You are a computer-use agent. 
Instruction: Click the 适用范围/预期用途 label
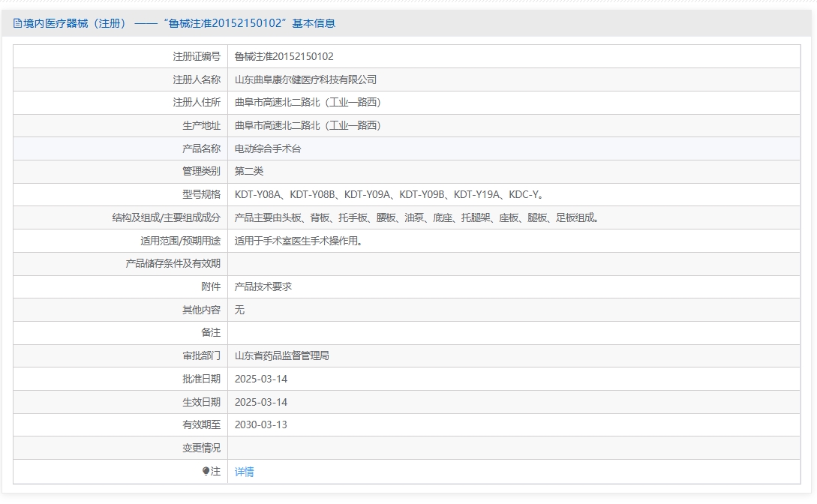click(x=180, y=241)
